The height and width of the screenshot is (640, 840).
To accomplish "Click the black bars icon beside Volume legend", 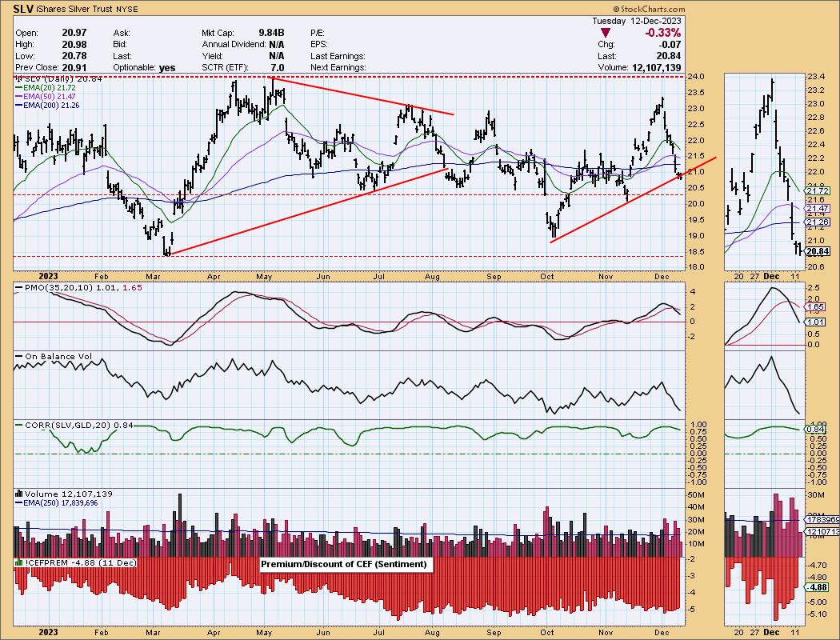I will point(20,494).
